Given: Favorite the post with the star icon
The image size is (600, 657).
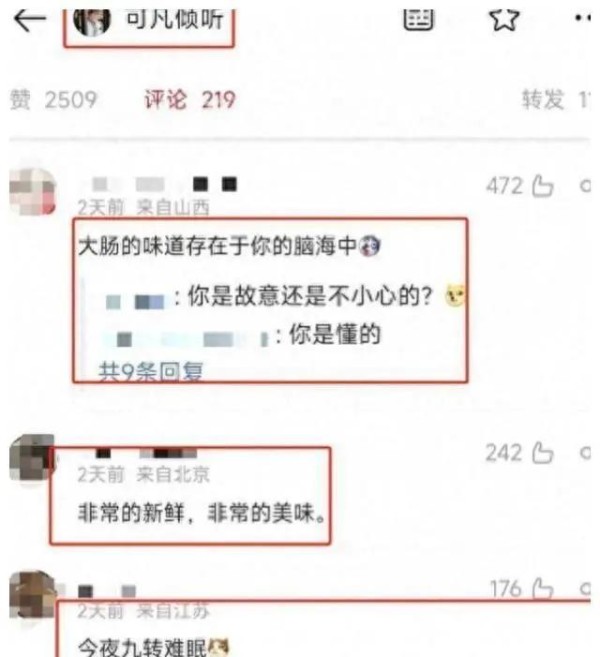Looking at the screenshot, I should (x=504, y=19).
